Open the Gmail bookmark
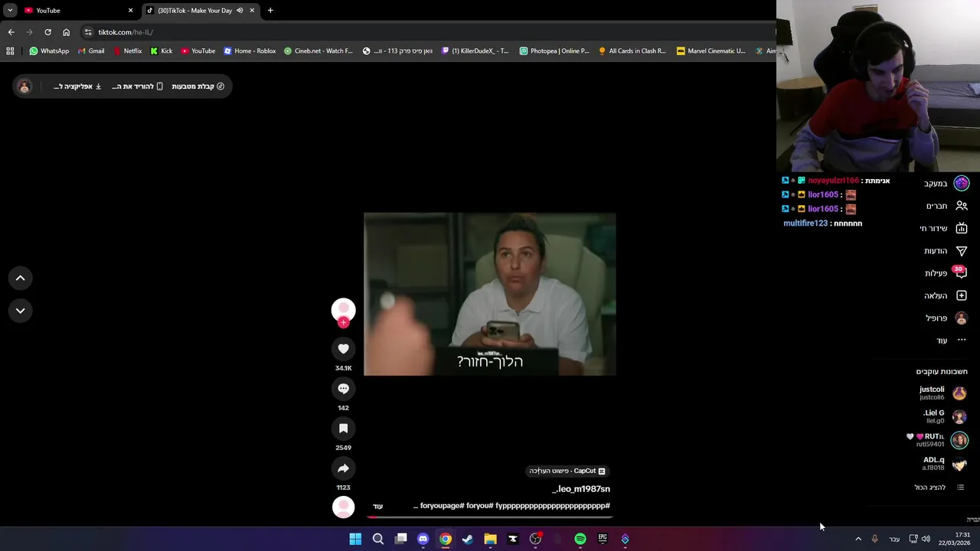The image size is (980, 551). point(91,51)
